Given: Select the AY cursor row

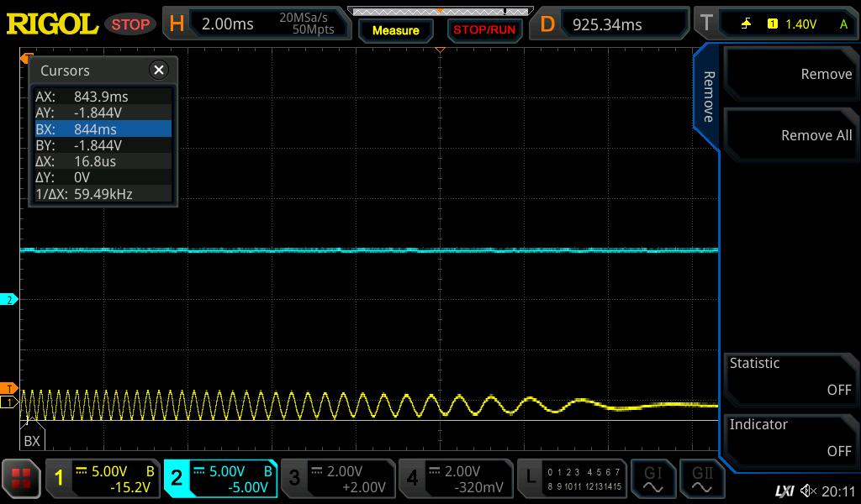Looking at the screenshot, I should [103, 113].
